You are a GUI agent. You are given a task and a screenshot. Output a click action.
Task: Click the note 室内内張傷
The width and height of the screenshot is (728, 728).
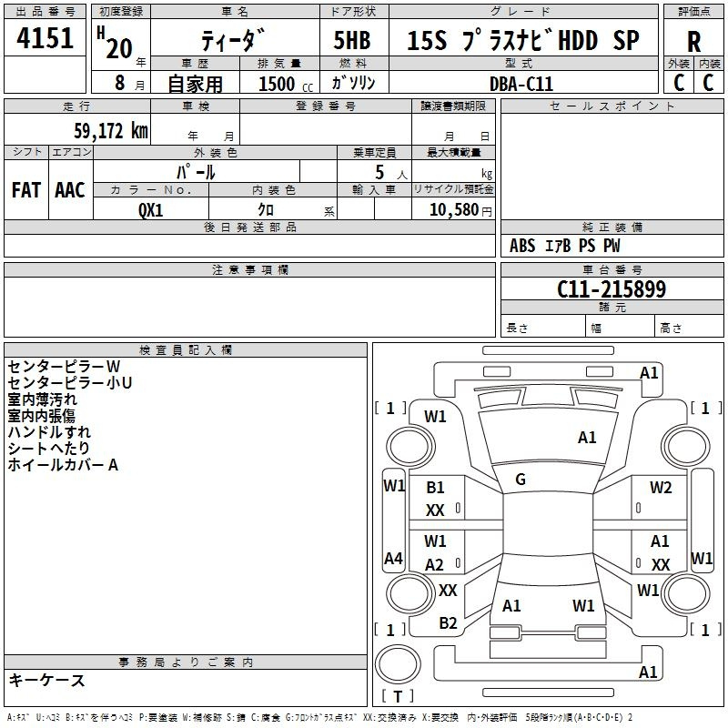[x=41, y=416]
